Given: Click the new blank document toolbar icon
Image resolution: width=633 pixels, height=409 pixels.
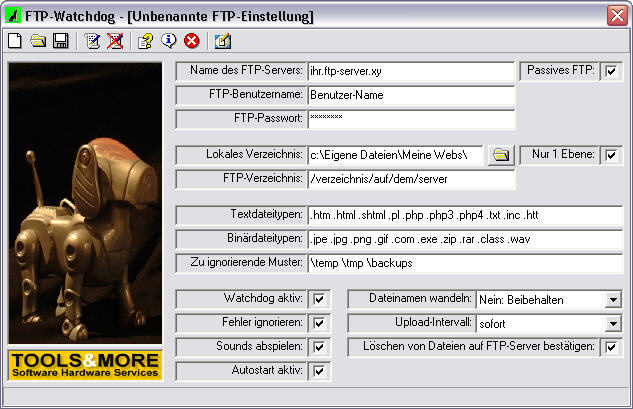Looking at the screenshot, I should (15, 41).
